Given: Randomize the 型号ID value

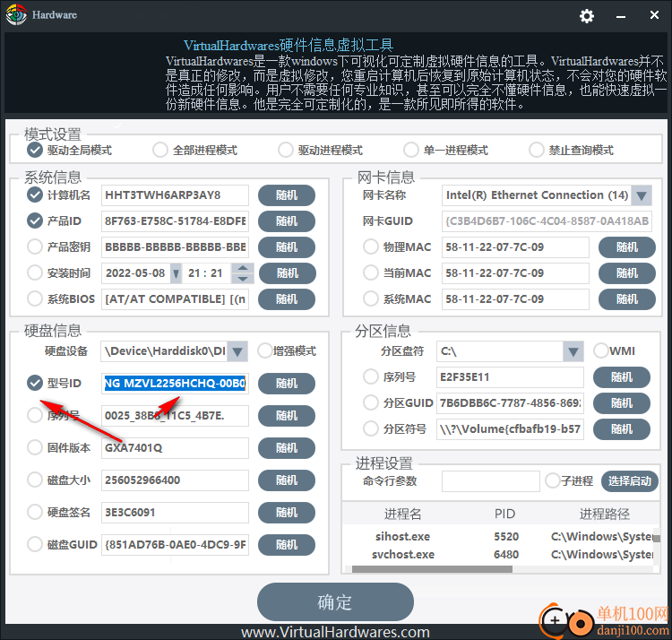Looking at the screenshot, I should [x=287, y=384].
